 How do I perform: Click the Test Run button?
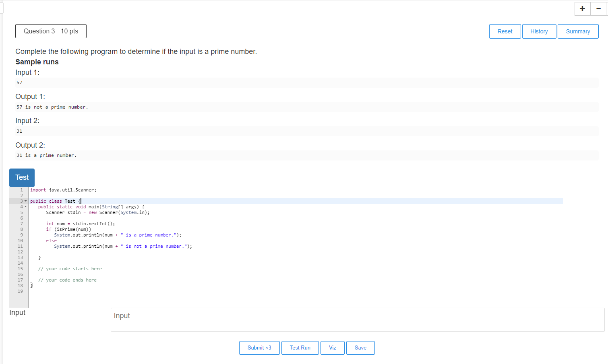pos(300,348)
